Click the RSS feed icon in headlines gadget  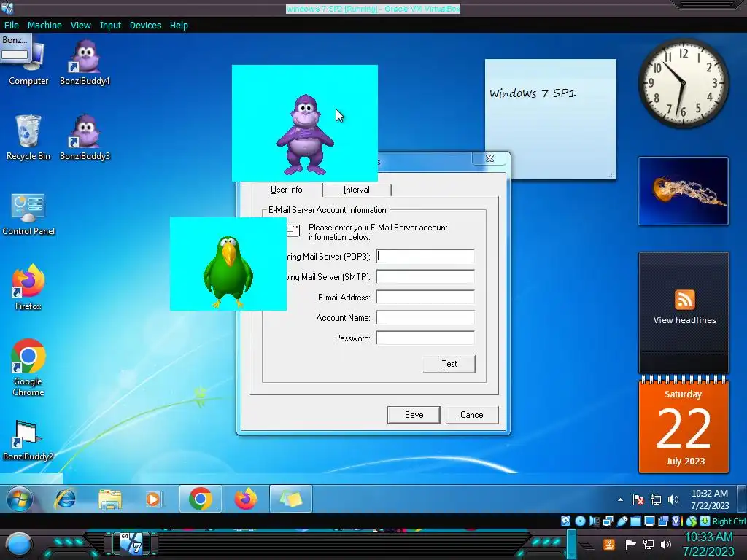pos(684,300)
